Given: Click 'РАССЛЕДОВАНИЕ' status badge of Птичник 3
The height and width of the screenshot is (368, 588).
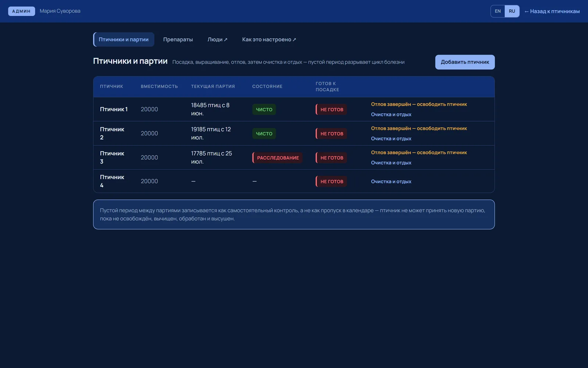Looking at the screenshot, I should [277, 158].
